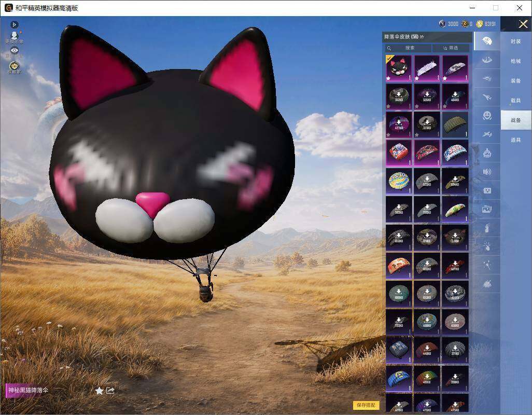
Task: Open the robot companion category icon
Action: (487, 154)
